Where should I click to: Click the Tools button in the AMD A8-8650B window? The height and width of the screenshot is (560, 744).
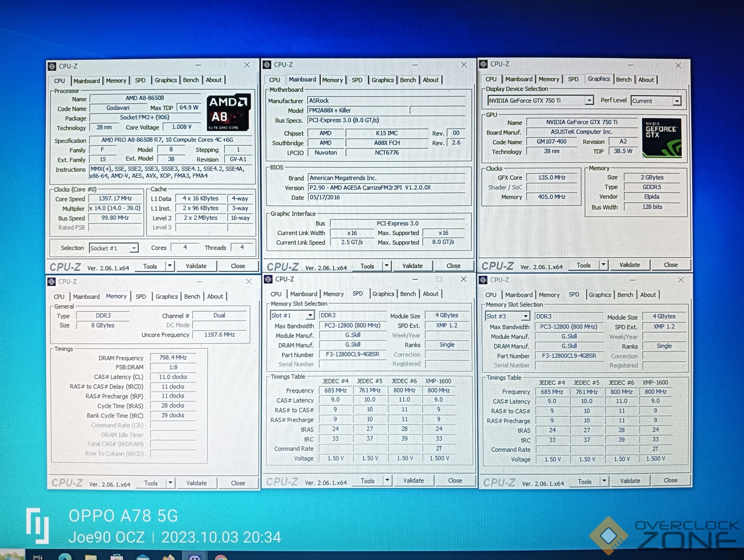pyautogui.click(x=150, y=266)
